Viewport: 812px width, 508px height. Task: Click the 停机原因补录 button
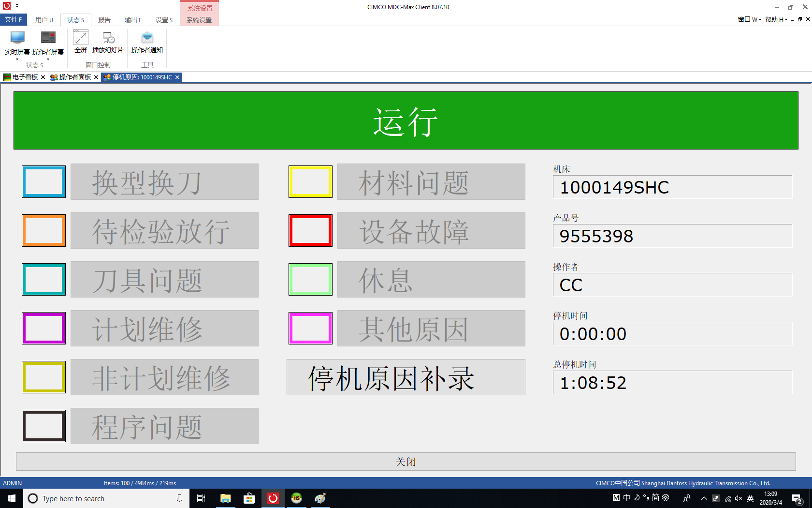406,377
